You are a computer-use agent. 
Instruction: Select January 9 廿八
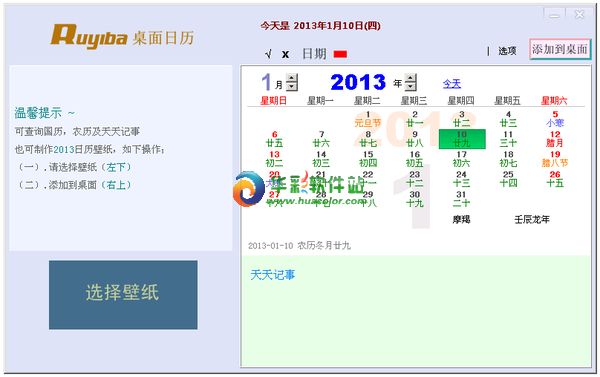coord(415,139)
